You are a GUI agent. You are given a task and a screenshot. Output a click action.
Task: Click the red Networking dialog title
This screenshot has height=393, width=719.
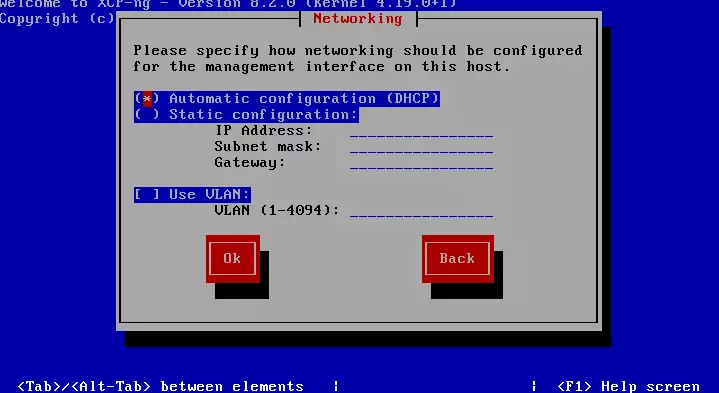coord(358,19)
